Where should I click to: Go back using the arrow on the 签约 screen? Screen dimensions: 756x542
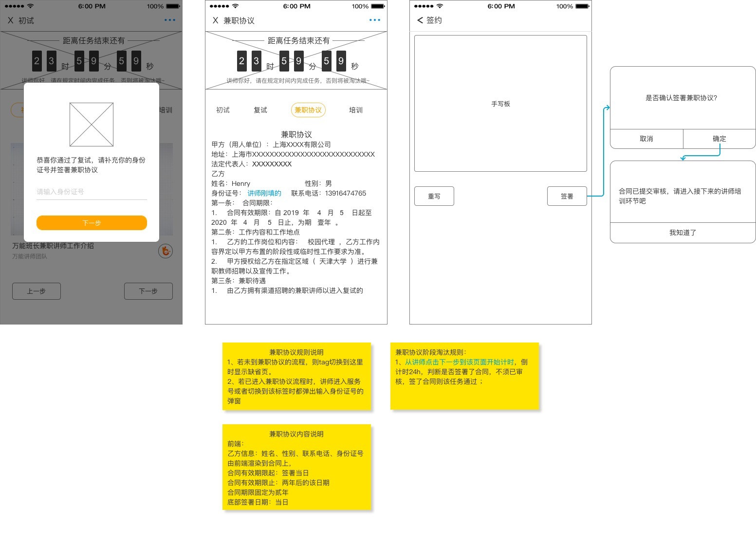(420, 20)
